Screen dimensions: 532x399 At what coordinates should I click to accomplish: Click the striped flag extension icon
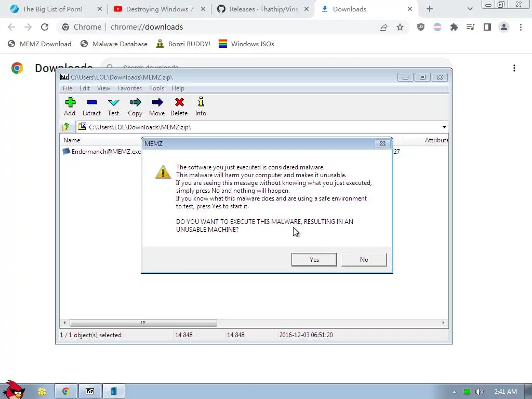[x=437, y=27]
